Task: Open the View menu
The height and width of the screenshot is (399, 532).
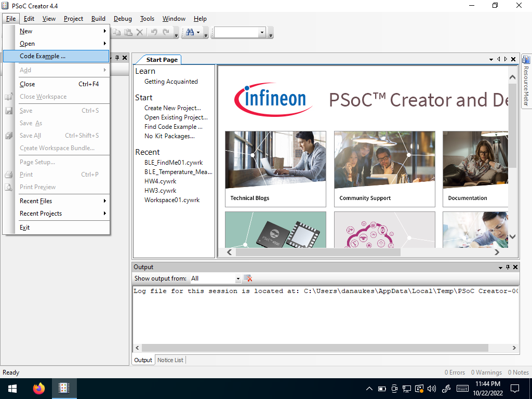Action: click(x=49, y=19)
